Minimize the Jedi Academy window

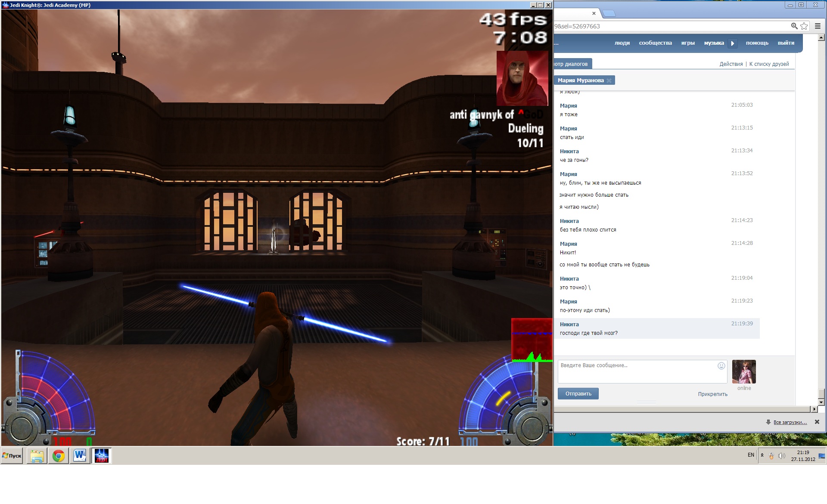click(533, 5)
